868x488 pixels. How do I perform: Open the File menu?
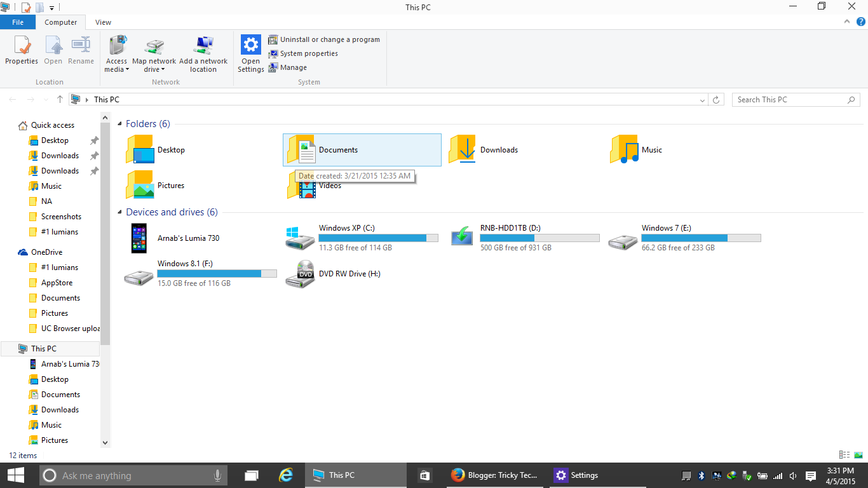[x=18, y=21]
